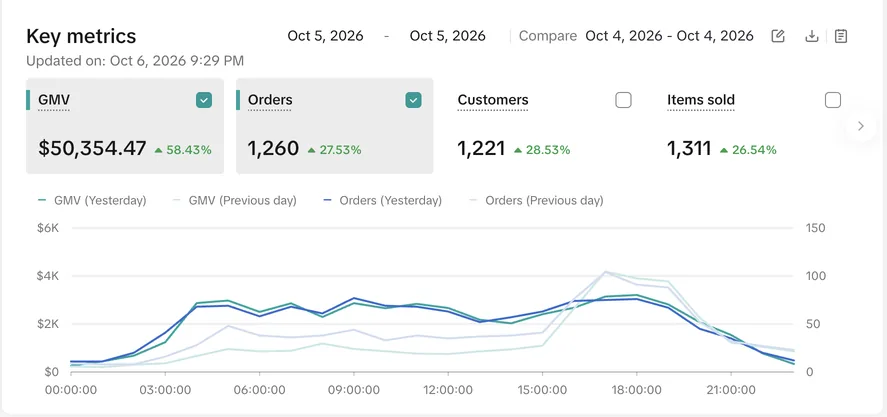The width and height of the screenshot is (887, 417).
Task: Select the Orders metric card label
Action: tap(270, 100)
